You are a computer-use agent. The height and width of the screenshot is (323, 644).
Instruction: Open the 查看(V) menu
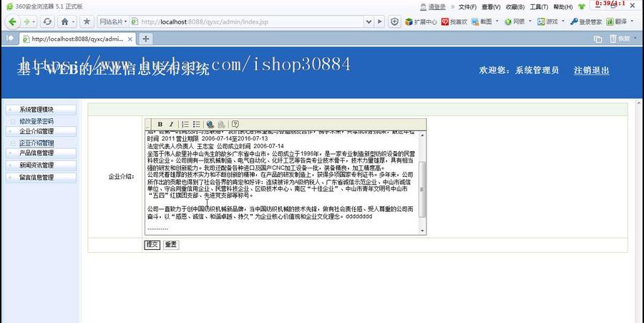point(491,7)
